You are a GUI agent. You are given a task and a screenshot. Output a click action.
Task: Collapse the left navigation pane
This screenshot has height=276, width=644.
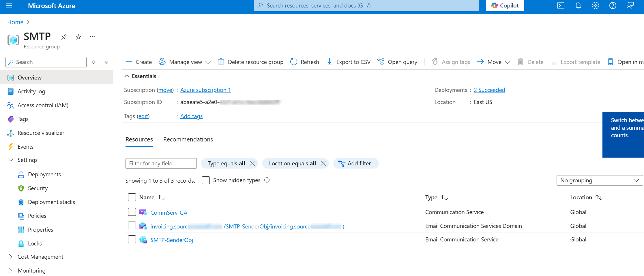click(x=106, y=62)
